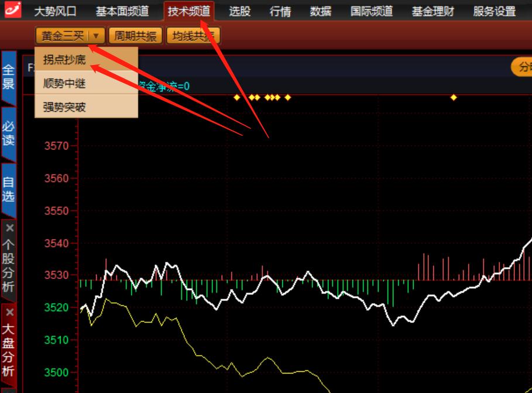The width and height of the screenshot is (532, 393).
Task: Open the 数据 menu
Action: pos(320,10)
